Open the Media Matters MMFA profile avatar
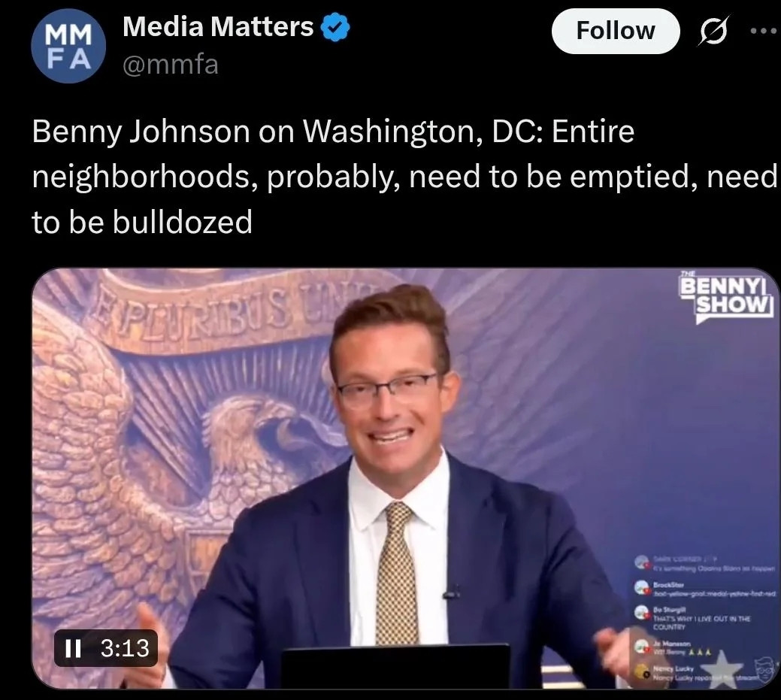The width and height of the screenshot is (781, 700). coord(68,45)
